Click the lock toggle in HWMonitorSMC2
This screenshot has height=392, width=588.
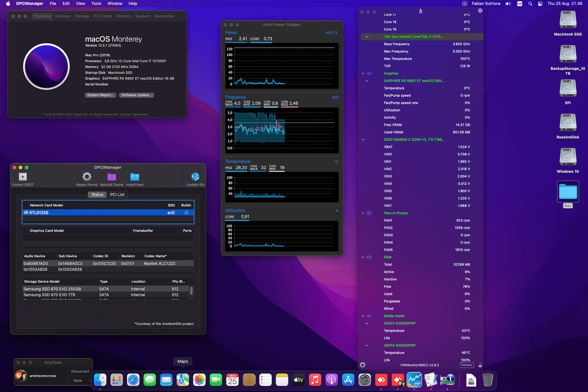coord(480,365)
